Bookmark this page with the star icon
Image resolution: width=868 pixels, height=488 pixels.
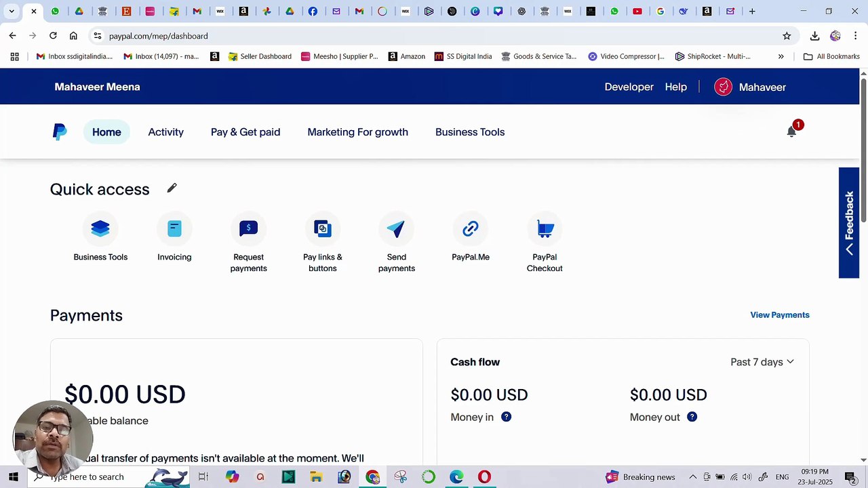(787, 36)
